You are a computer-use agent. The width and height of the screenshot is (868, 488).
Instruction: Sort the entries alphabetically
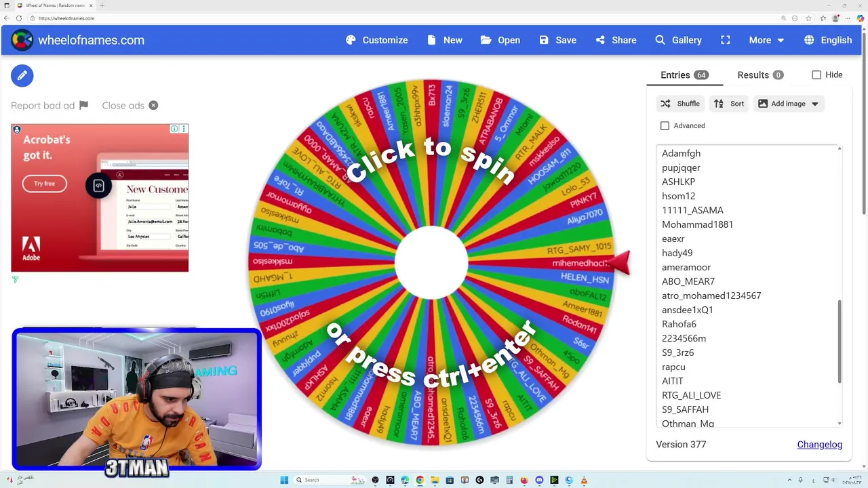pyautogui.click(x=729, y=104)
